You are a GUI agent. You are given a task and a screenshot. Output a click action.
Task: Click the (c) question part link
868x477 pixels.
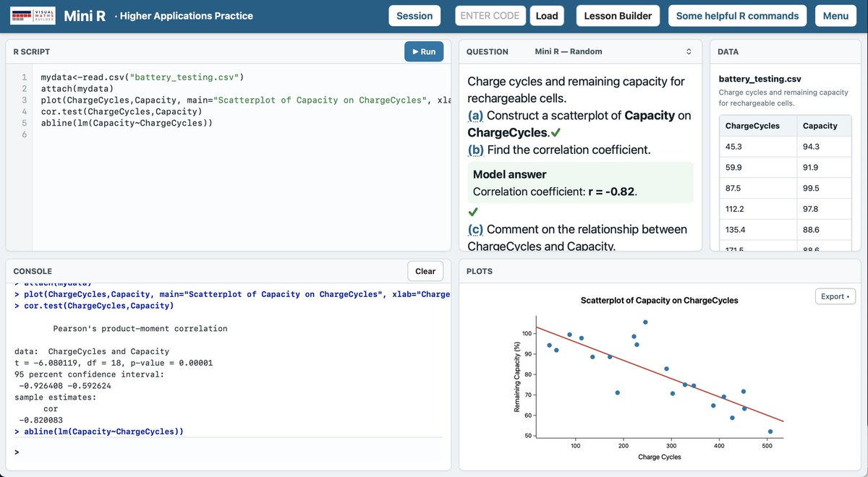tap(475, 229)
